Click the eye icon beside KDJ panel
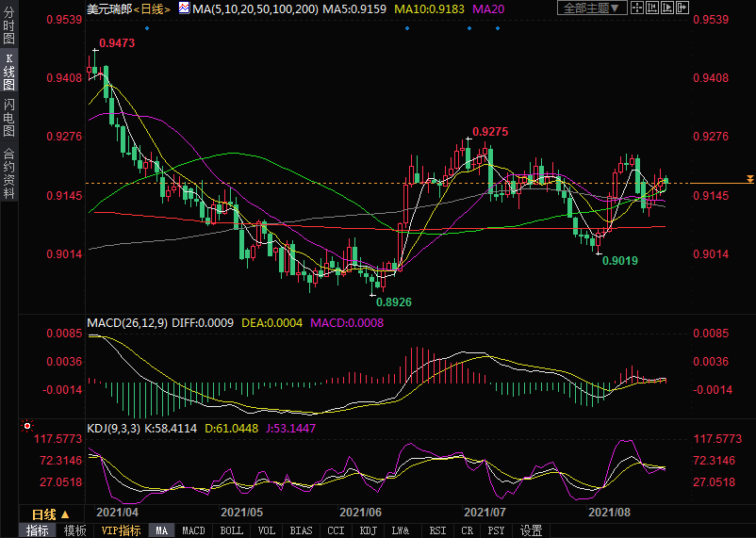Image resolution: width=756 pixels, height=538 pixels. click(x=26, y=427)
